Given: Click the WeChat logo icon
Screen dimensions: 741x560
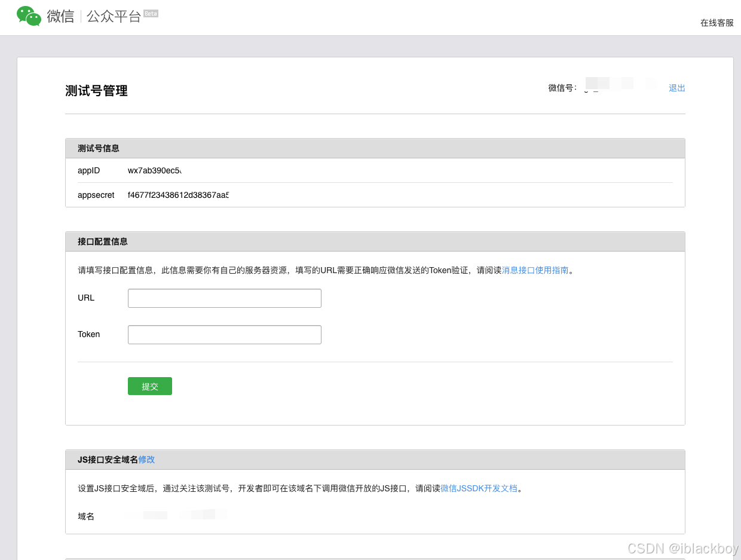Looking at the screenshot, I should tap(29, 16).
